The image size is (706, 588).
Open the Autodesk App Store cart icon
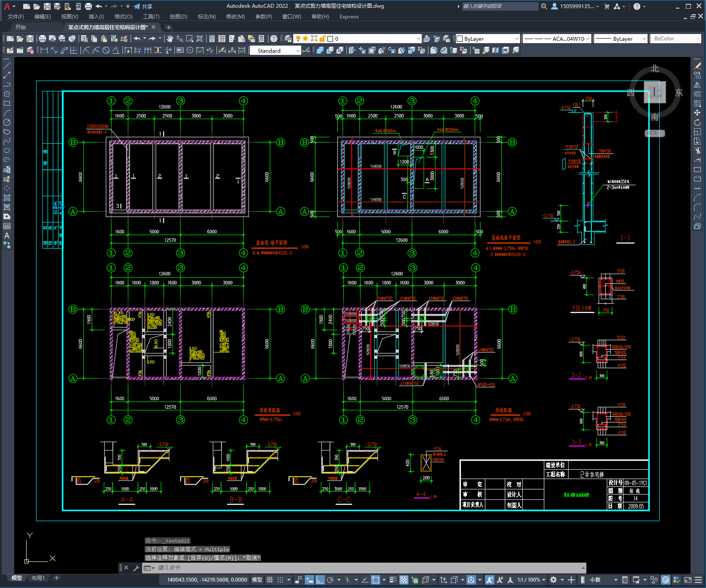pyautogui.click(x=607, y=6)
